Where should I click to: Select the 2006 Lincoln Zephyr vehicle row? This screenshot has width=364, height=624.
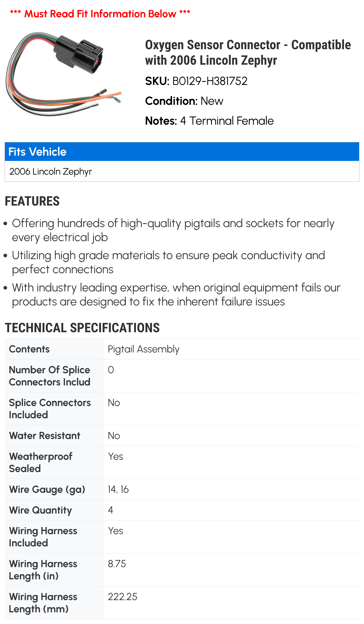(182, 171)
